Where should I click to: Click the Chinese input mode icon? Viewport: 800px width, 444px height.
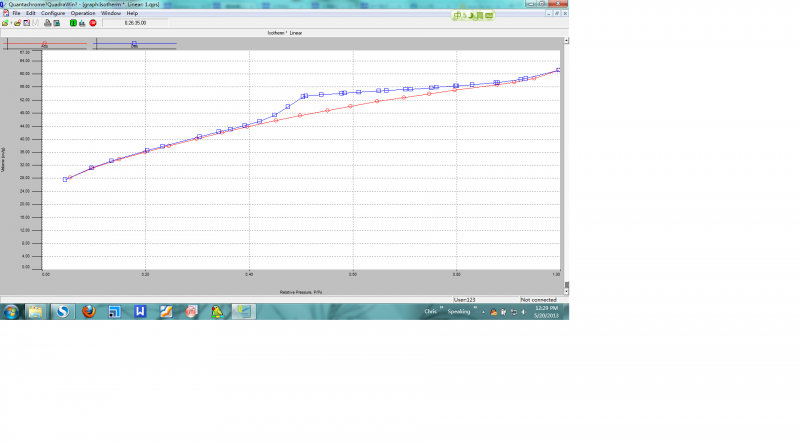point(458,16)
